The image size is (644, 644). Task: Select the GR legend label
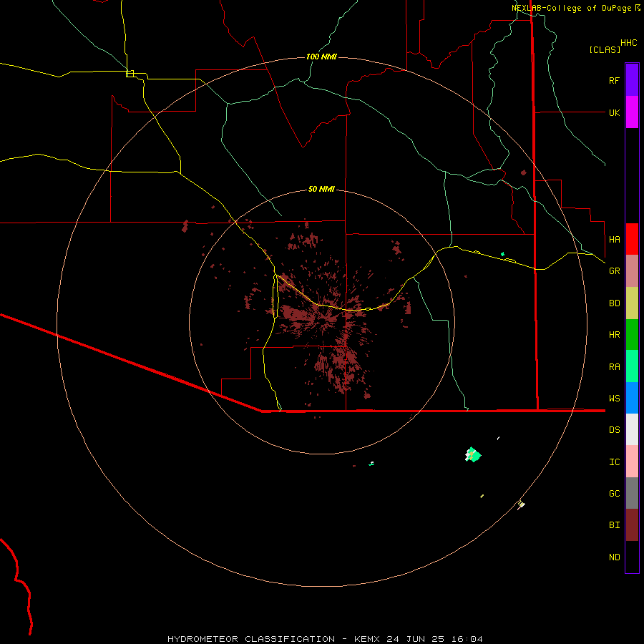614,271
